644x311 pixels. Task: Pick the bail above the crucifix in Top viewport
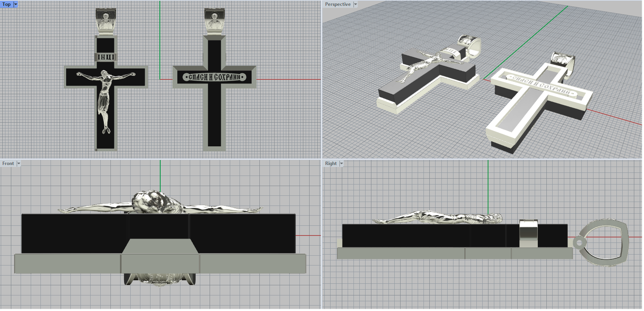tap(106, 20)
